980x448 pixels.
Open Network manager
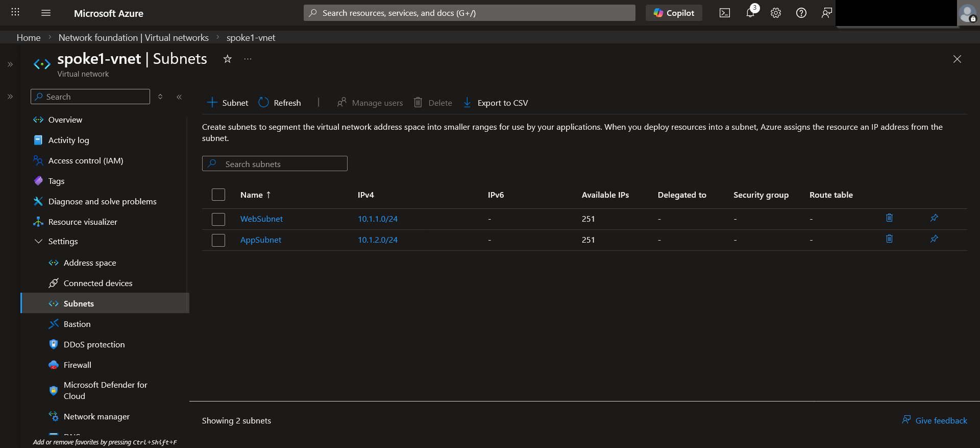96,416
